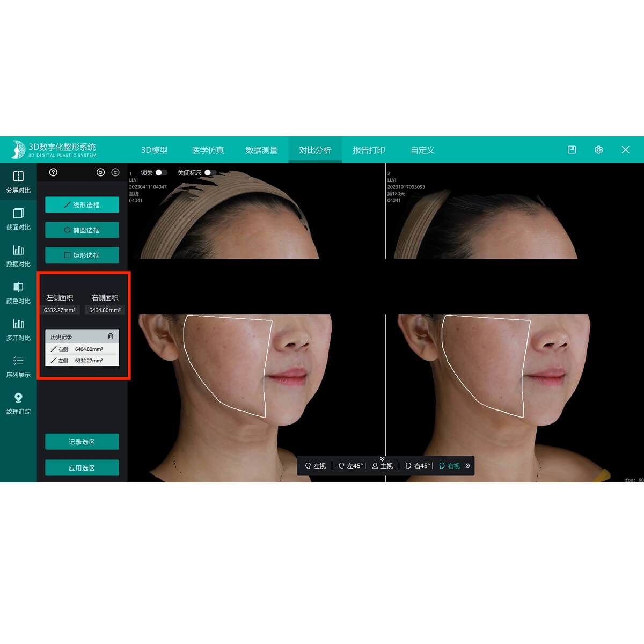This screenshot has height=644, width=644.
Task: Click the save icon in top bar
Action: point(572,150)
